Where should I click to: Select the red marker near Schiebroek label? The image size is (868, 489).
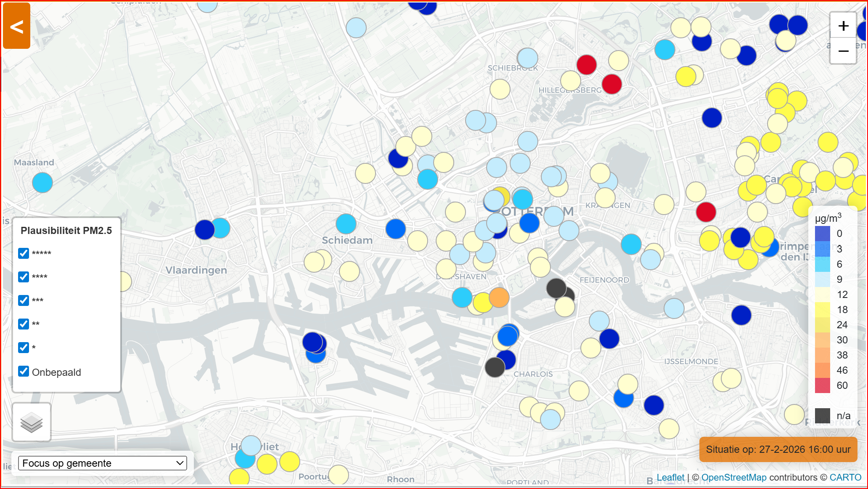coord(587,64)
